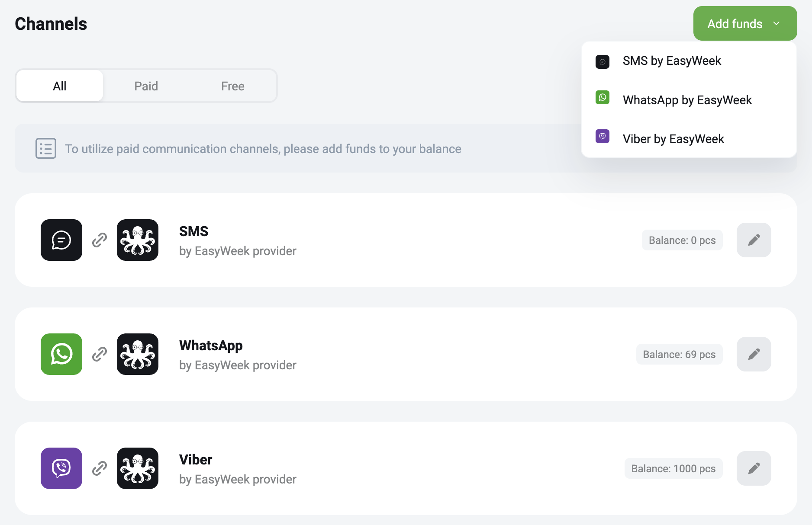Click the Viber Balance: 1000 pcs badge

(673, 468)
